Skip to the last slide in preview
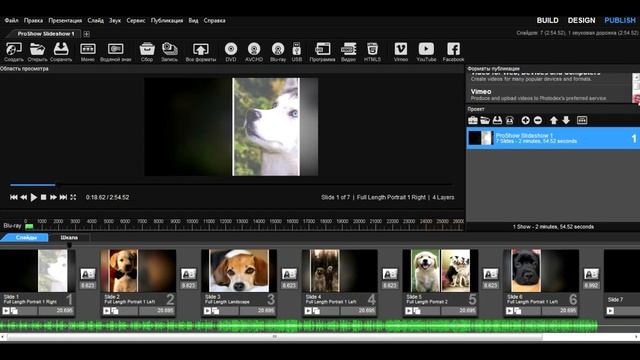The image size is (640, 360). pyautogui.click(x=63, y=197)
